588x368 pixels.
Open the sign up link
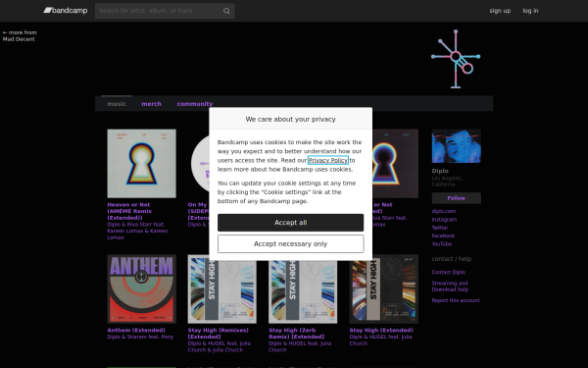point(500,11)
